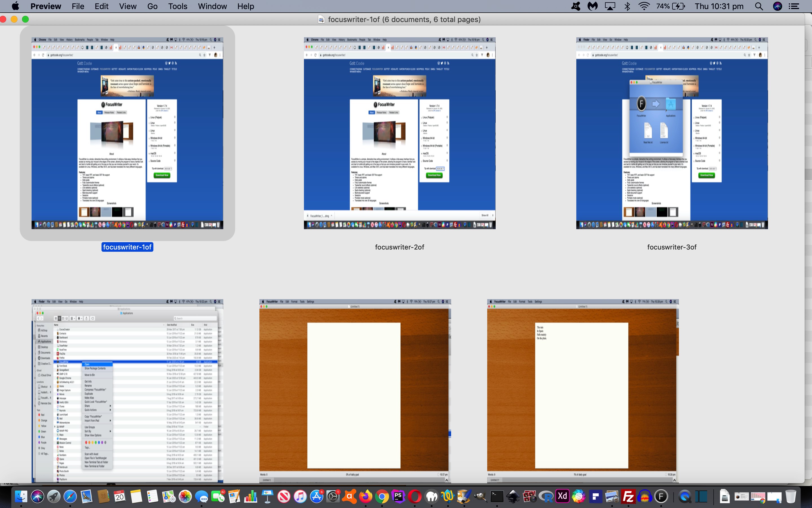The height and width of the screenshot is (508, 812).
Task: Open Pages from the Dock
Action: 235,496
